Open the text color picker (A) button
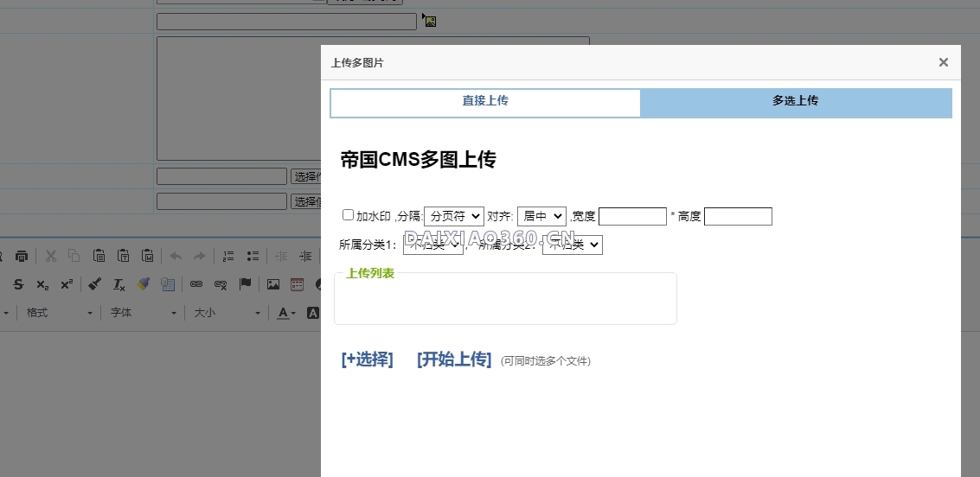This screenshot has width=980, height=477. pos(286,313)
